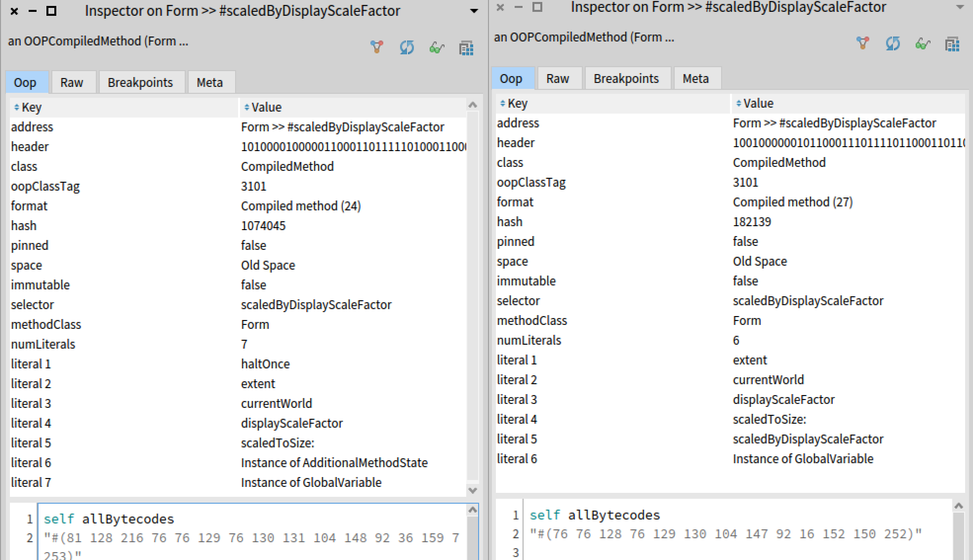Screen dimensions: 973x560
Task: Click class browser icon in left inspector
Action: coord(466,48)
